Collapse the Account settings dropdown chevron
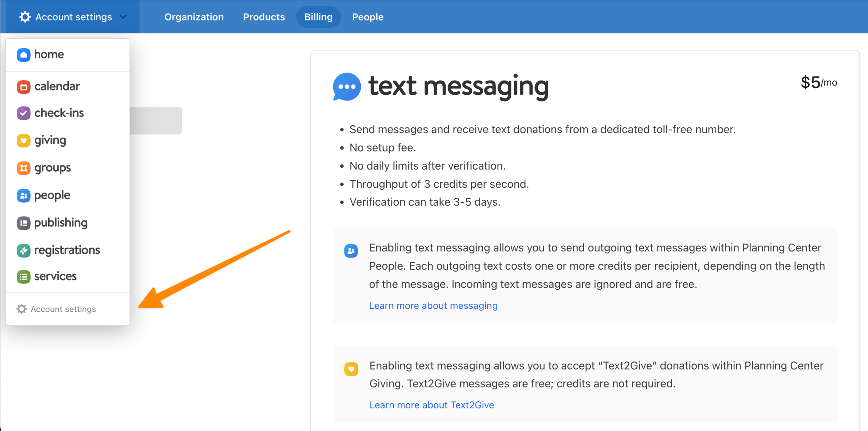This screenshot has width=868, height=431. (x=123, y=17)
